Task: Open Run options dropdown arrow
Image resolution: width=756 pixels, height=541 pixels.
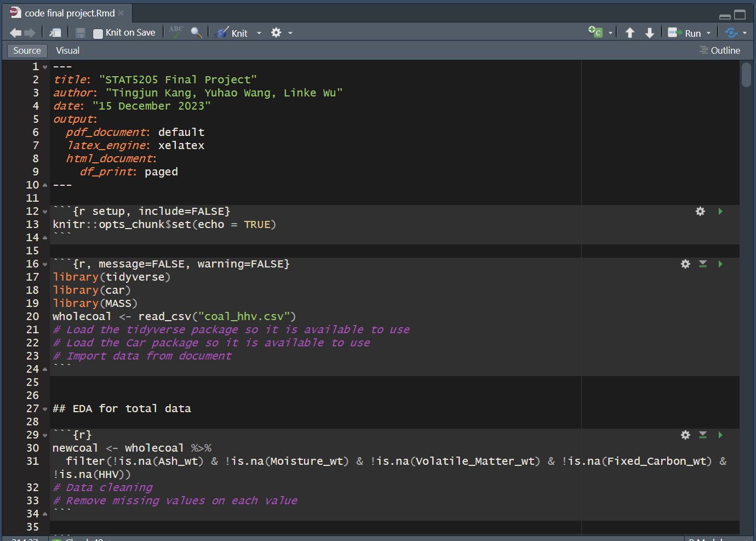Action: pos(708,33)
